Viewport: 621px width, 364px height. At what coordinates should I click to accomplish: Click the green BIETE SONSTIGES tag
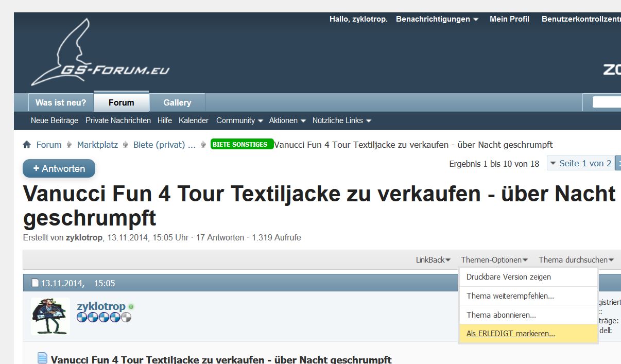point(242,145)
